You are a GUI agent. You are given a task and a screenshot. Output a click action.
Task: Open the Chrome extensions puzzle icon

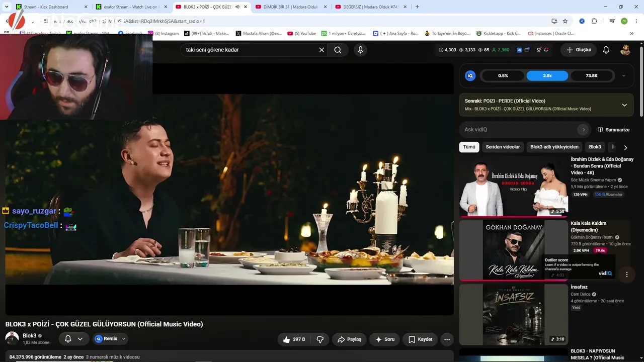click(594, 21)
